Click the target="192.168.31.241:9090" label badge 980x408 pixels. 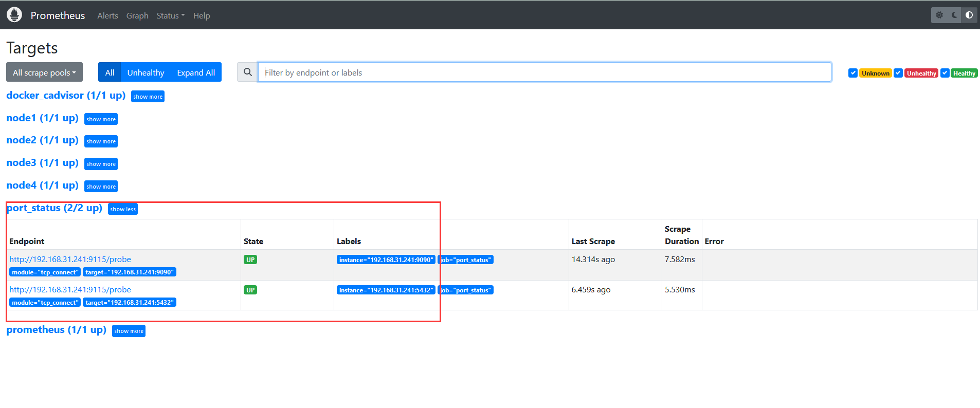pos(130,272)
